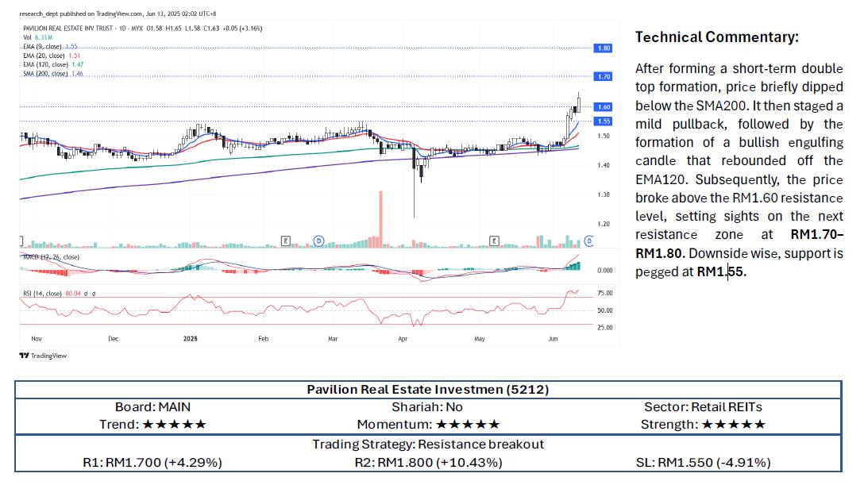The width and height of the screenshot is (868, 485).
Task: Click the 1.30 price axis value
Action: click(x=604, y=194)
